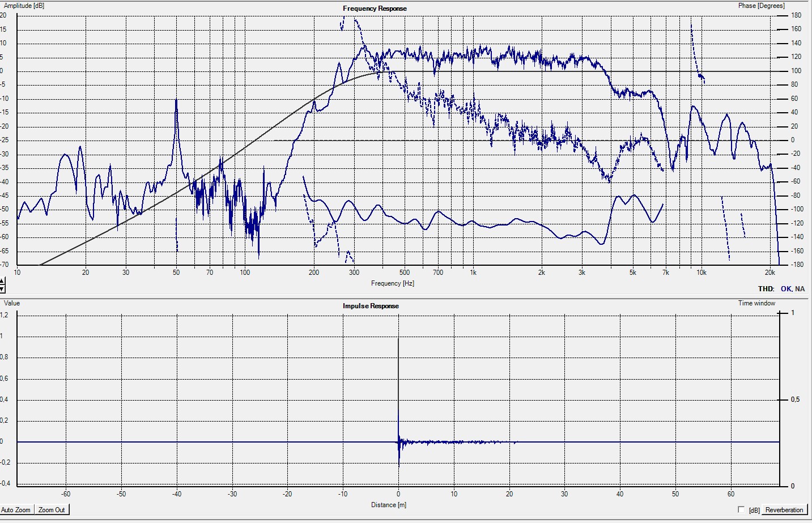Open the Reverberation view
Viewport: 812px width, 523px height.
(784, 510)
